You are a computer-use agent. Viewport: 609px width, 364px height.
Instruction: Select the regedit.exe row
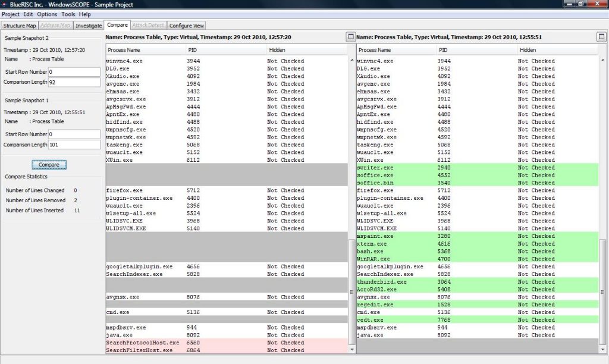[478, 305]
